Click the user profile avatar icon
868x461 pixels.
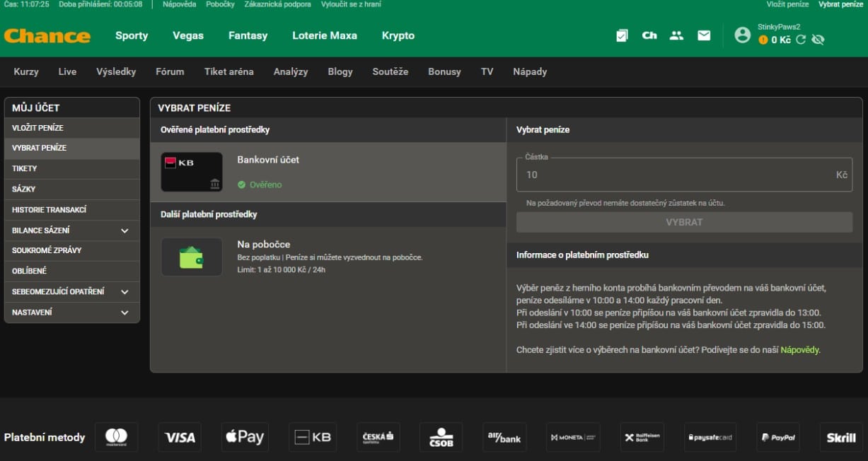coord(742,35)
